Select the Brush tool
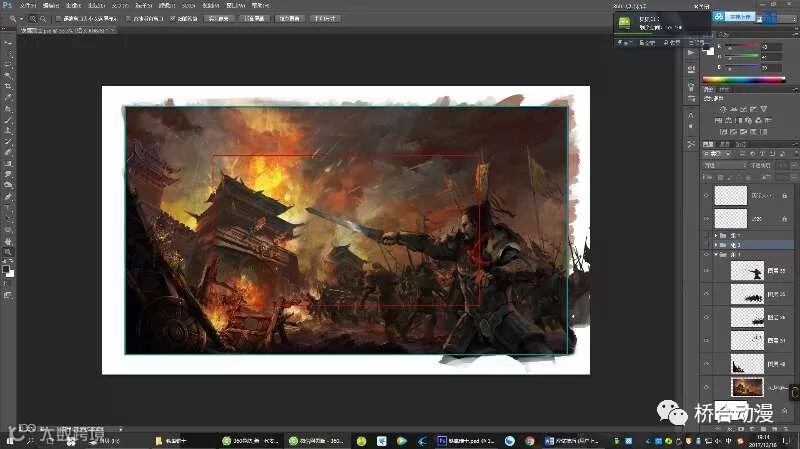 [8, 120]
